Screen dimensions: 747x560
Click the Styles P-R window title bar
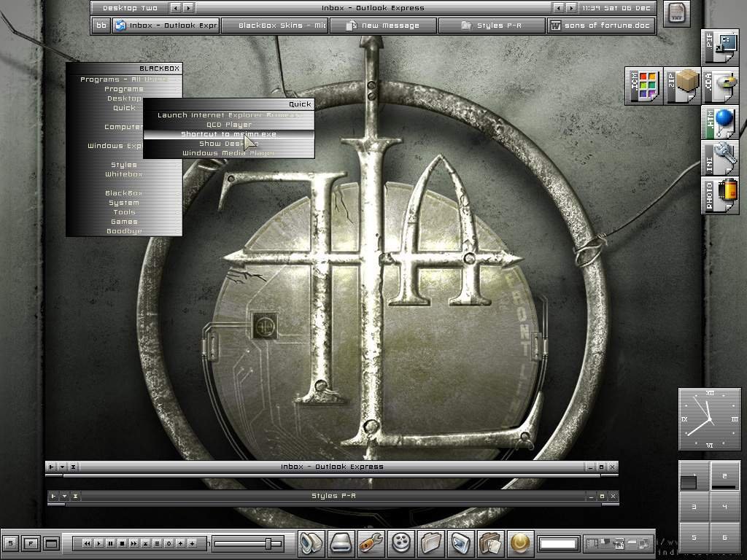tap(333, 496)
